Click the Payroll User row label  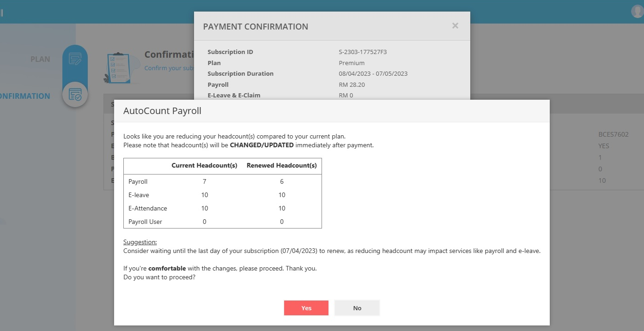[145, 222]
